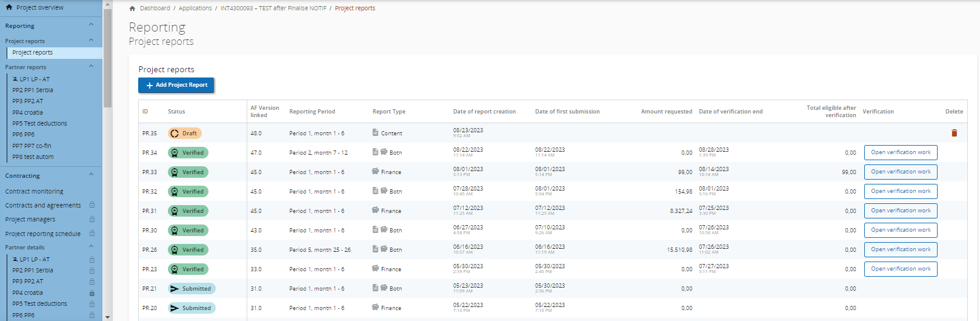Click the sidebar scroll down arrow
The height and width of the screenshot is (321, 980).
pos(107,317)
